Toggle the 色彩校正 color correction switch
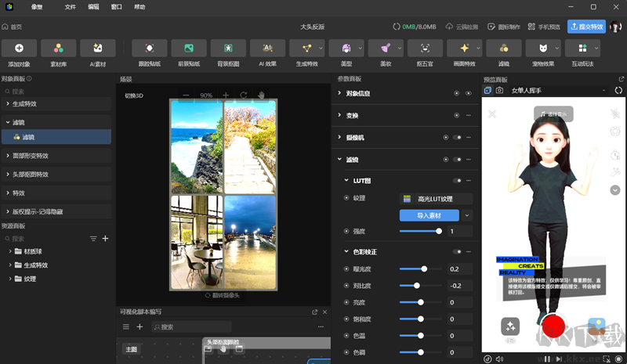The width and height of the screenshot is (627, 364). pos(457,251)
